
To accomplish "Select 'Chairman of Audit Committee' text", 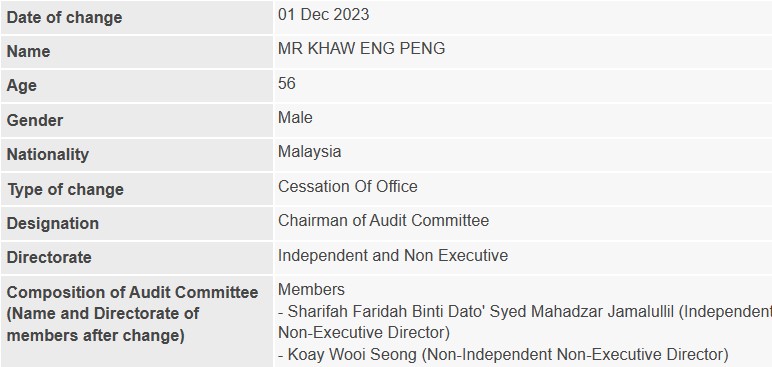I will (383, 220).
